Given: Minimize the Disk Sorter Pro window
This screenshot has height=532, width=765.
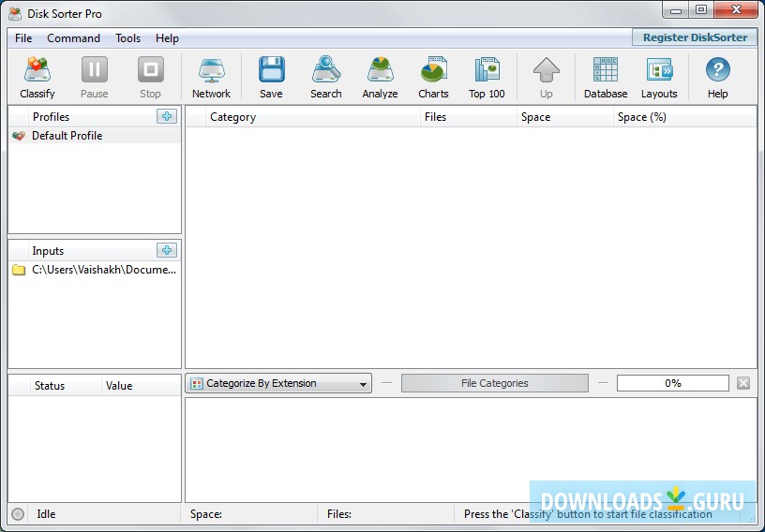Looking at the screenshot, I should 676,10.
